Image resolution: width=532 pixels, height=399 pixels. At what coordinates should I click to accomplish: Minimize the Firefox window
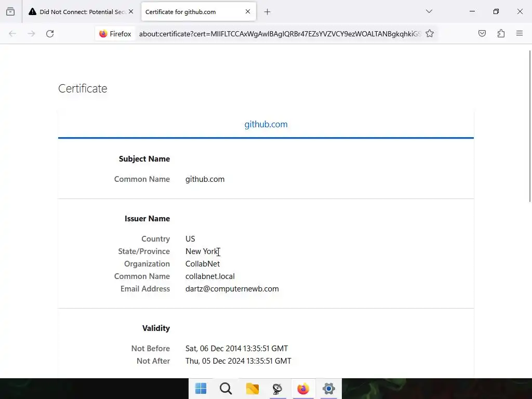click(x=472, y=11)
